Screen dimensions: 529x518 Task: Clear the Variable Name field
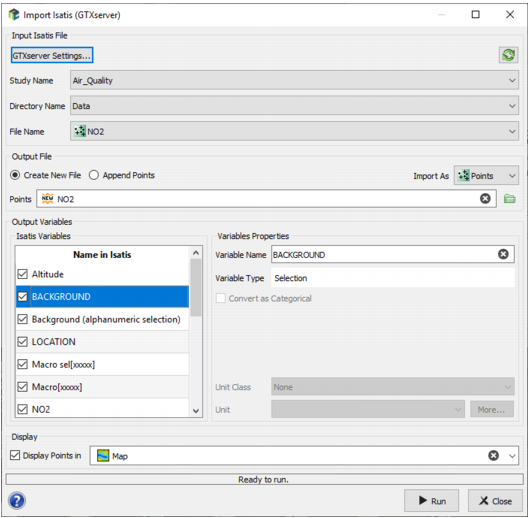pyautogui.click(x=503, y=254)
